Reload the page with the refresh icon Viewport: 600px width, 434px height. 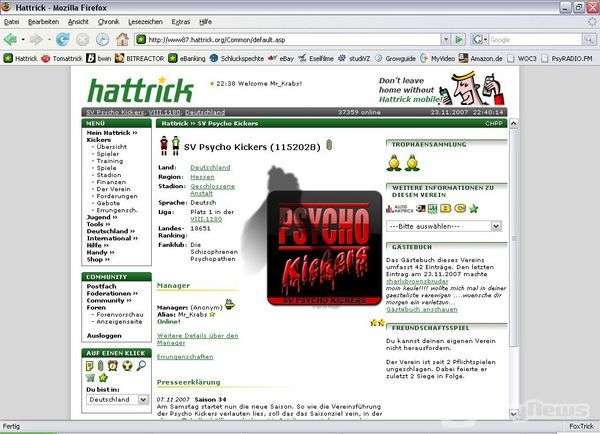click(62, 39)
